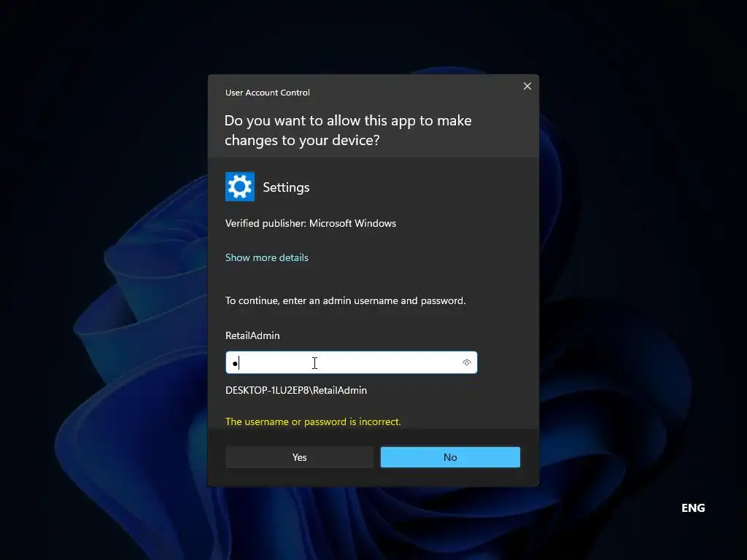
Task: Click 'The username or password is incorrect.' message
Action: [x=313, y=421]
